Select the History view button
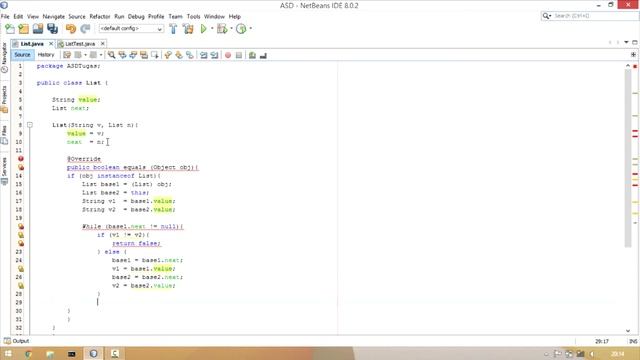This screenshot has height=360, width=640. 46,55
